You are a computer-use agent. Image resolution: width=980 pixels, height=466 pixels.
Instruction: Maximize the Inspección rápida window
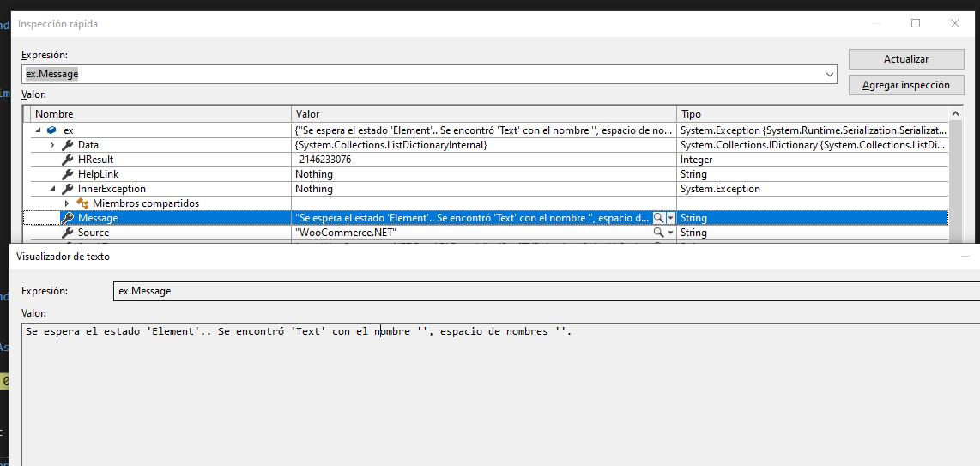(916, 24)
